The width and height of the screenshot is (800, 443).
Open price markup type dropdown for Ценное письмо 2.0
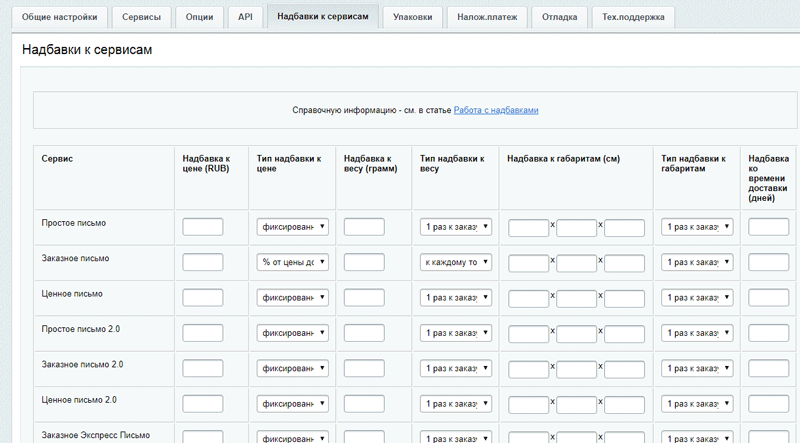(x=292, y=404)
